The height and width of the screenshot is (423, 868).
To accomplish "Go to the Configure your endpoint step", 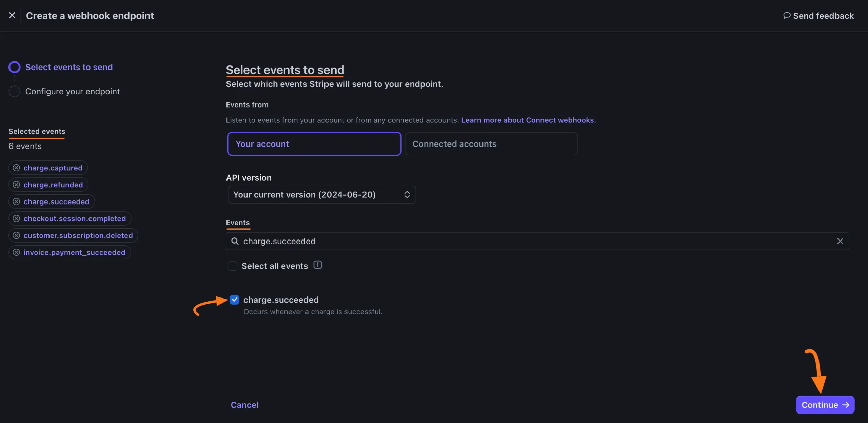I will [x=72, y=91].
